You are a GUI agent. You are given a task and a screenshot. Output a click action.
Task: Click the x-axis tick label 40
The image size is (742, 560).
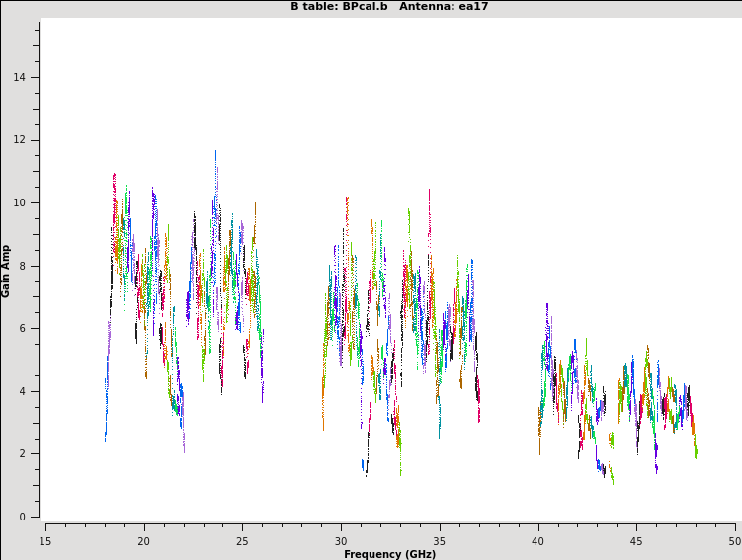pos(538,541)
